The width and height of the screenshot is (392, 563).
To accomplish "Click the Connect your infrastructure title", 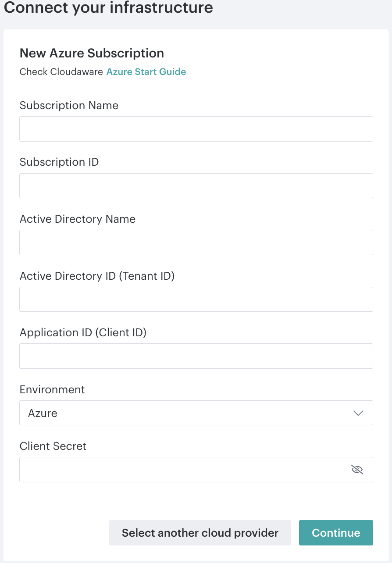I will (x=108, y=7).
